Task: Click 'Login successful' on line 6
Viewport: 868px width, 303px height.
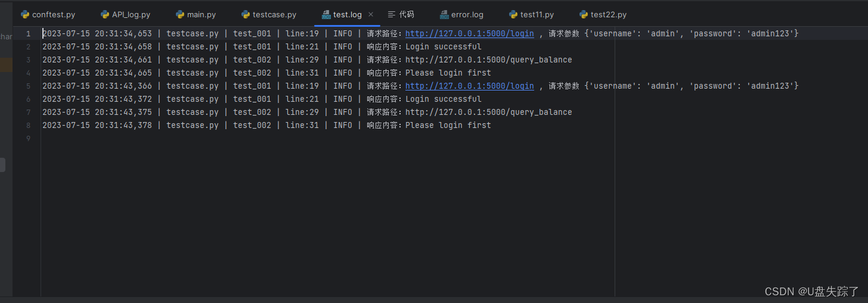Action: tap(444, 99)
